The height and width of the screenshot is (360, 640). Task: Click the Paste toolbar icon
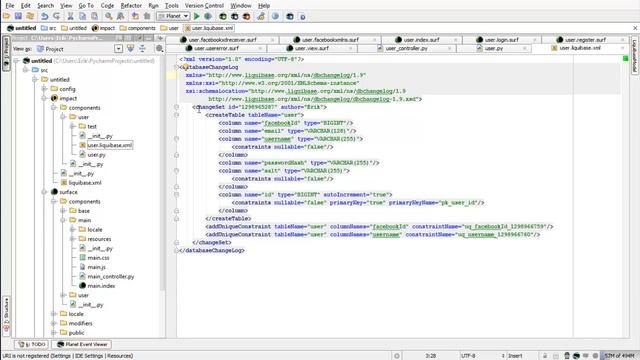coord(94,16)
